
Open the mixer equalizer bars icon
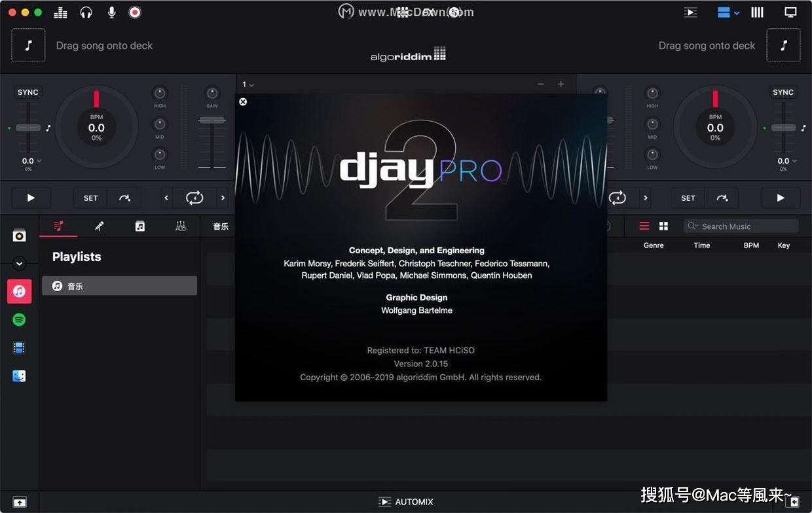(60, 12)
